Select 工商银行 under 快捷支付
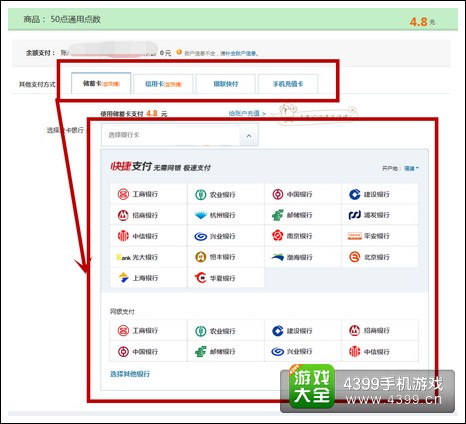 [x=148, y=194]
